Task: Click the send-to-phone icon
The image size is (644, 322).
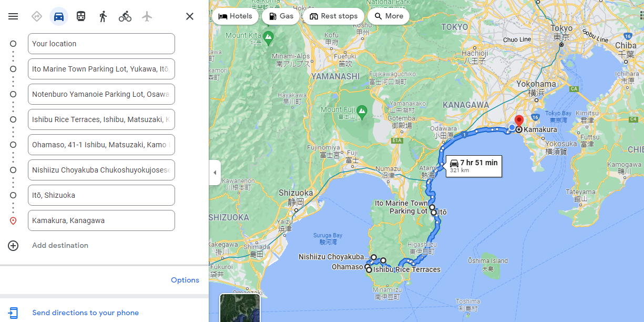Action: 13,313
